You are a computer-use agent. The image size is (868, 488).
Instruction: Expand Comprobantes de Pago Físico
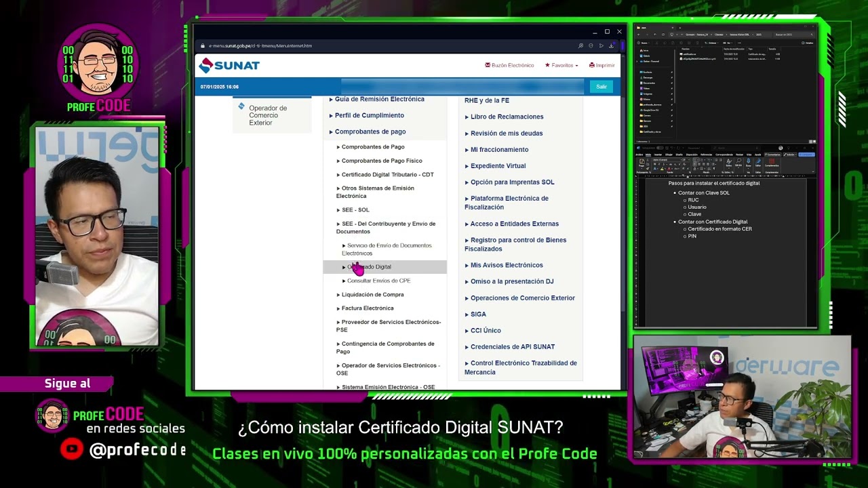click(380, 161)
